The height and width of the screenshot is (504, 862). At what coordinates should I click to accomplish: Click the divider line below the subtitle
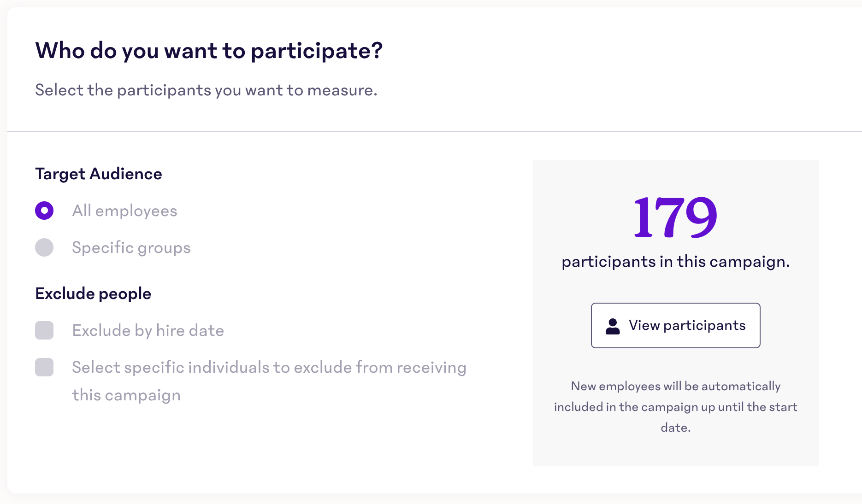pos(435,132)
